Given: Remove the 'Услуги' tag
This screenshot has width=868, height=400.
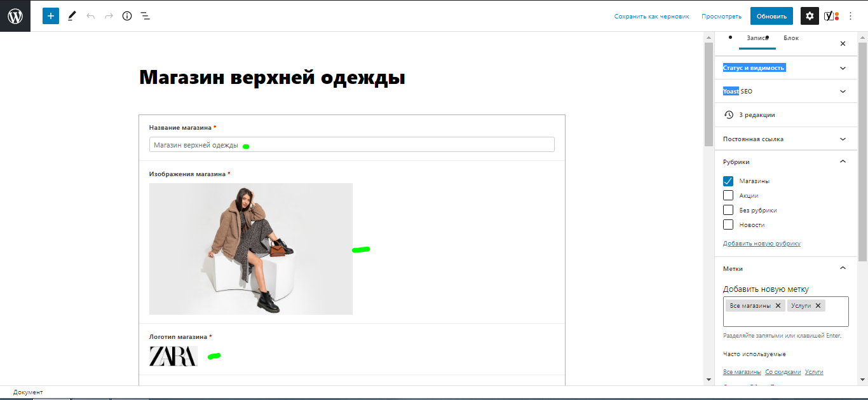Looking at the screenshot, I should point(818,306).
